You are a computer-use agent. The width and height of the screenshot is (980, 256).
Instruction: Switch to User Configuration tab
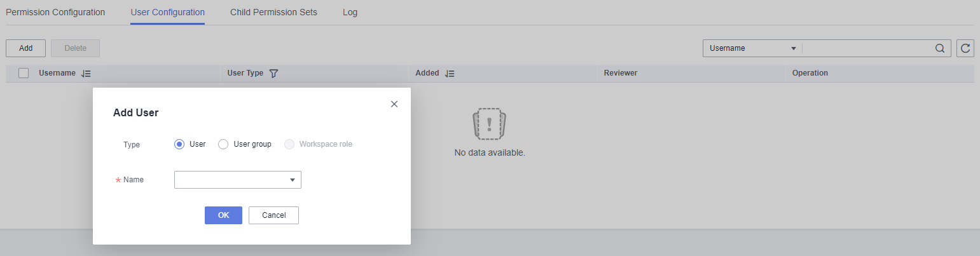point(168,12)
